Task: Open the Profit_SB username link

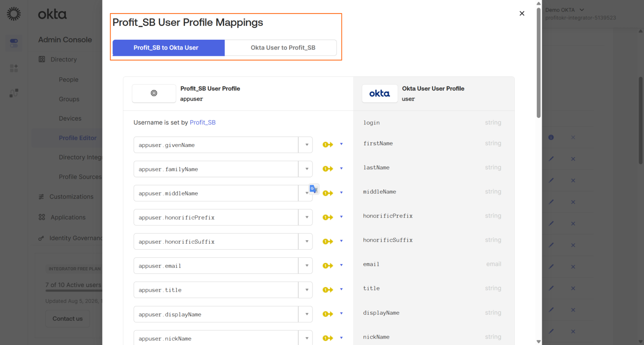Action: pos(203,123)
